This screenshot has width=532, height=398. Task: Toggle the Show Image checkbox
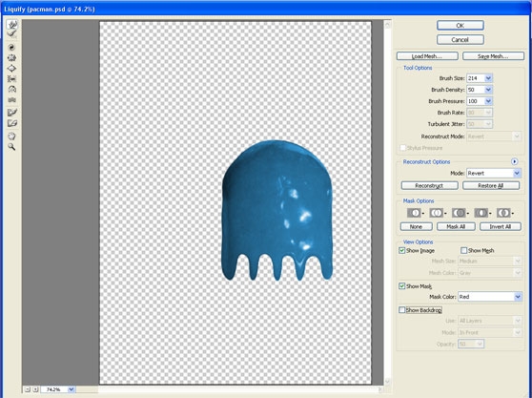tap(402, 251)
